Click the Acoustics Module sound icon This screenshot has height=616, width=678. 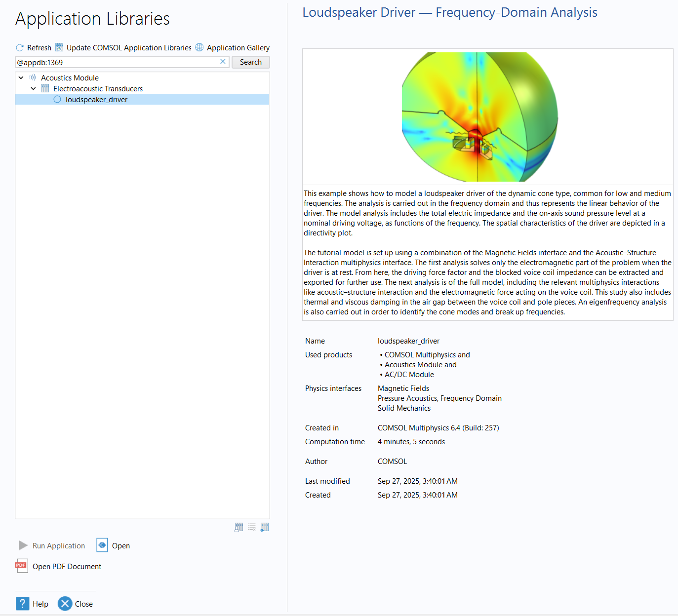[33, 77]
